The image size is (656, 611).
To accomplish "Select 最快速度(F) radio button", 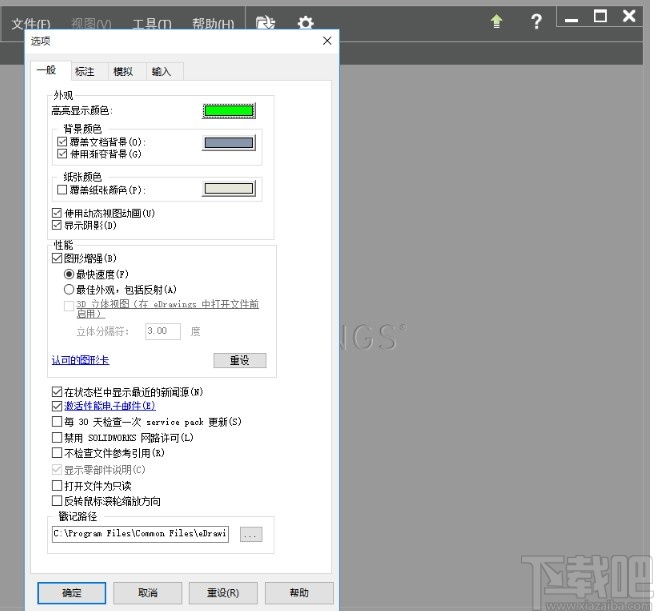I will coord(69,274).
